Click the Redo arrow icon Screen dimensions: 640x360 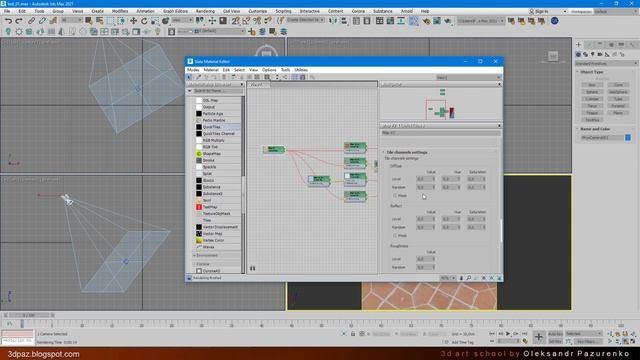click(19, 20)
